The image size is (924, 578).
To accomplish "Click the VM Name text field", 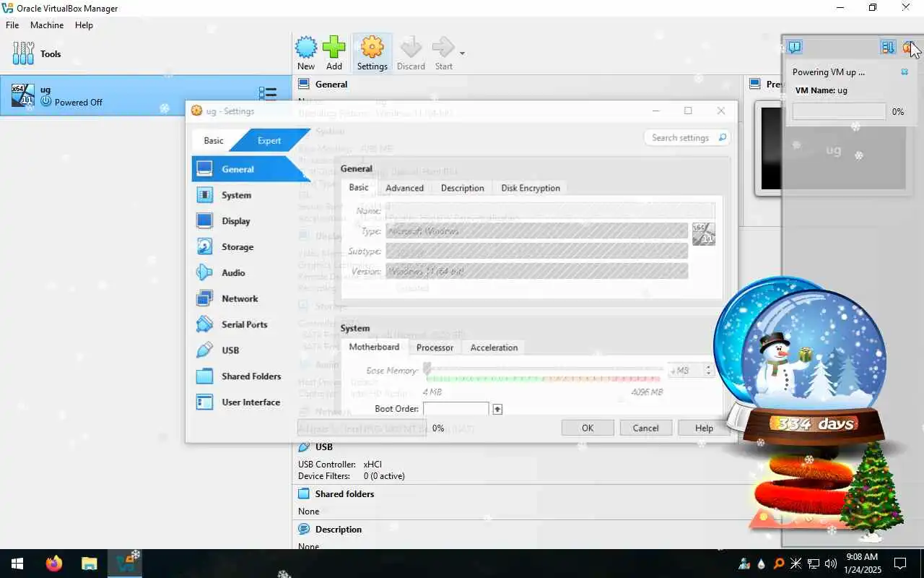I will click(550, 210).
